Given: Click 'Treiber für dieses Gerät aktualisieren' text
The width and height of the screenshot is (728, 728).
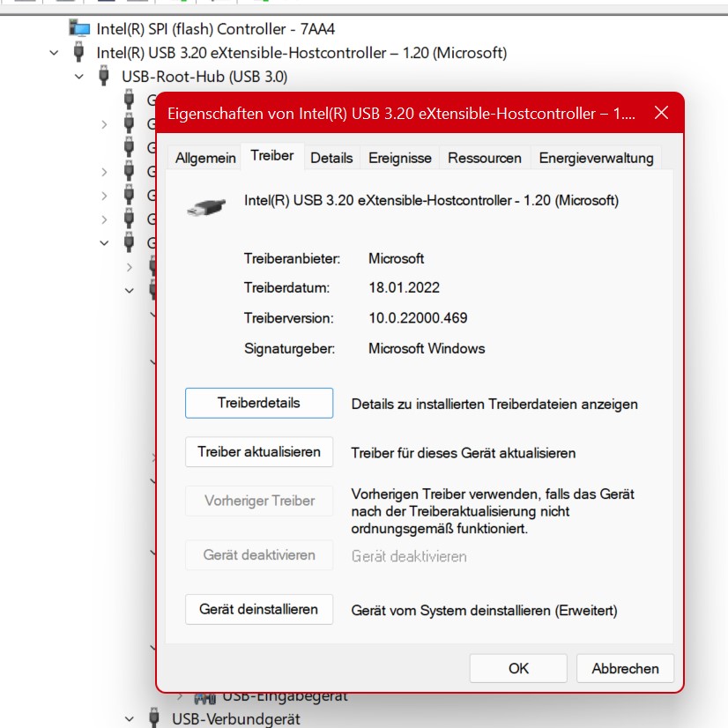Looking at the screenshot, I should point(464,453).
